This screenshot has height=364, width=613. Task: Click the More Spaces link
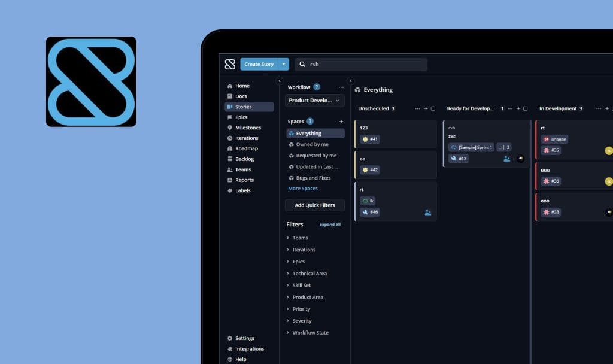[303, 189]
